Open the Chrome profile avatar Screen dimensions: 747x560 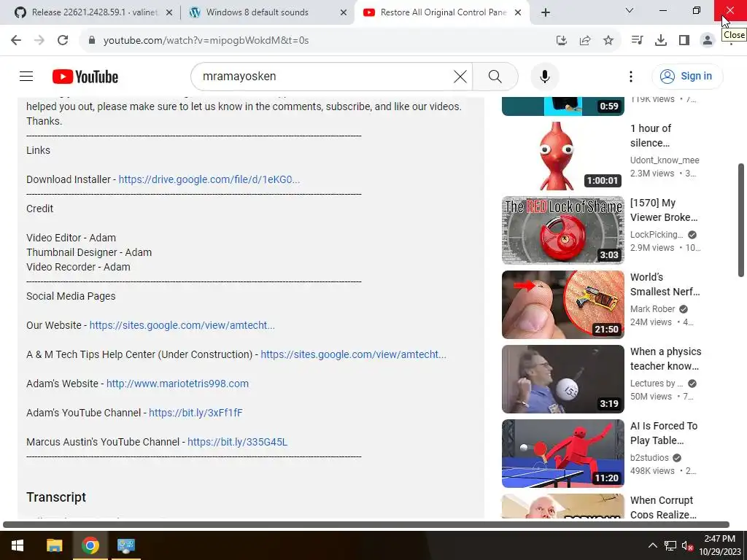pos(708,41)
